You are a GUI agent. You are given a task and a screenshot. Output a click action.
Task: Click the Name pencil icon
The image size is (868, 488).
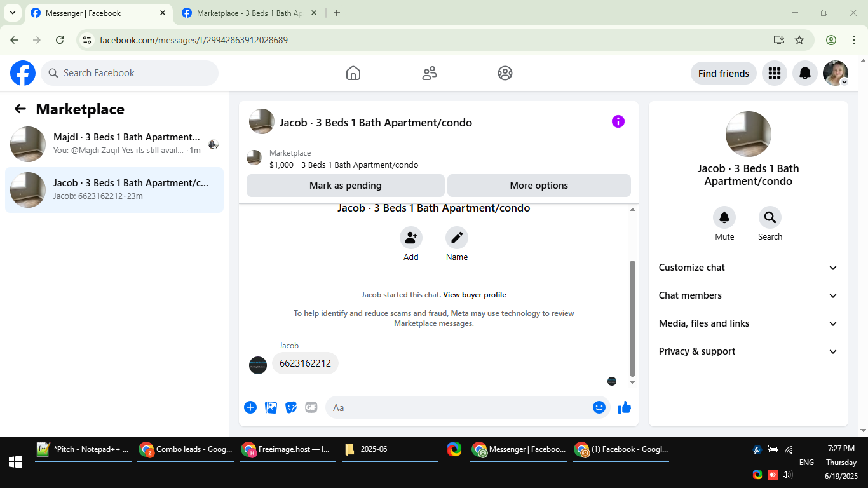[x=457, y=238]
